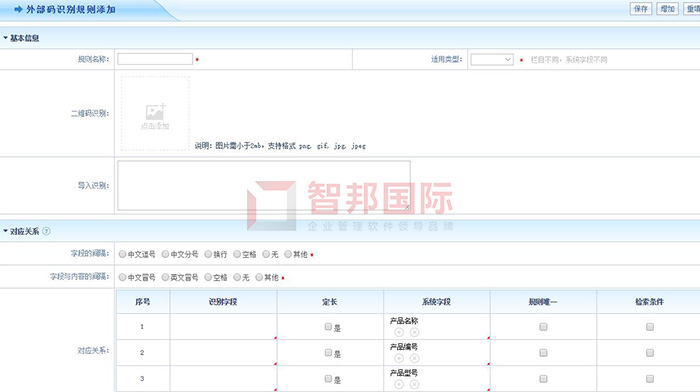Click the 识别字段 column header
This screenshot has height=392, width=700.
click(x=223, y=302)
